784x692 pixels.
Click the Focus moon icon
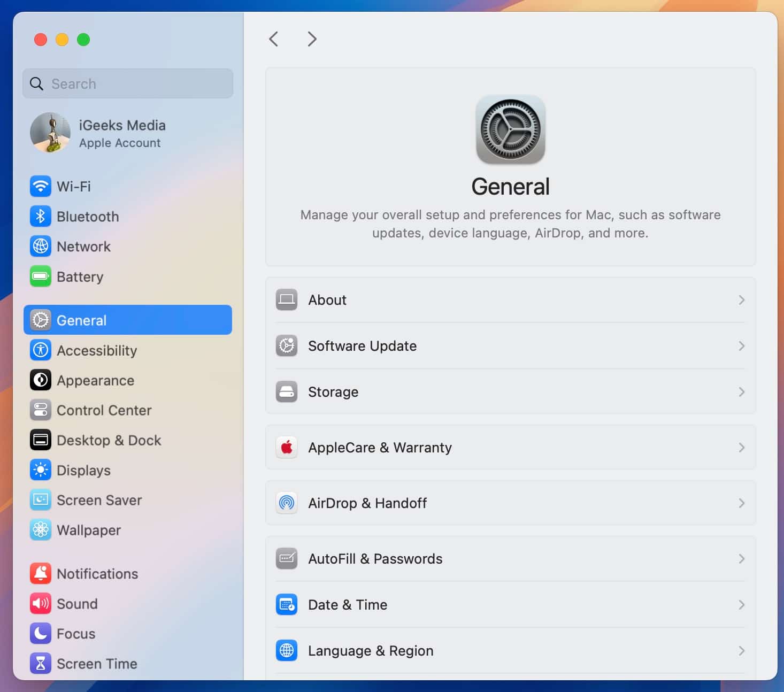point(40,633)
